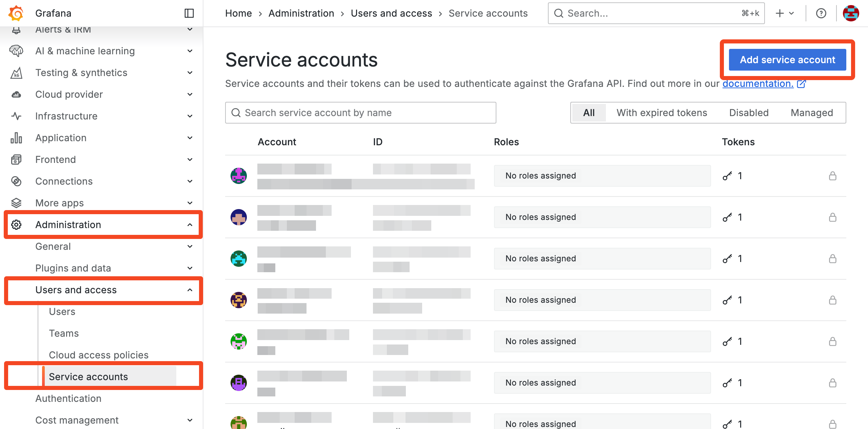
Task: Click the Application bar chart icon
Action: point(16,138)
